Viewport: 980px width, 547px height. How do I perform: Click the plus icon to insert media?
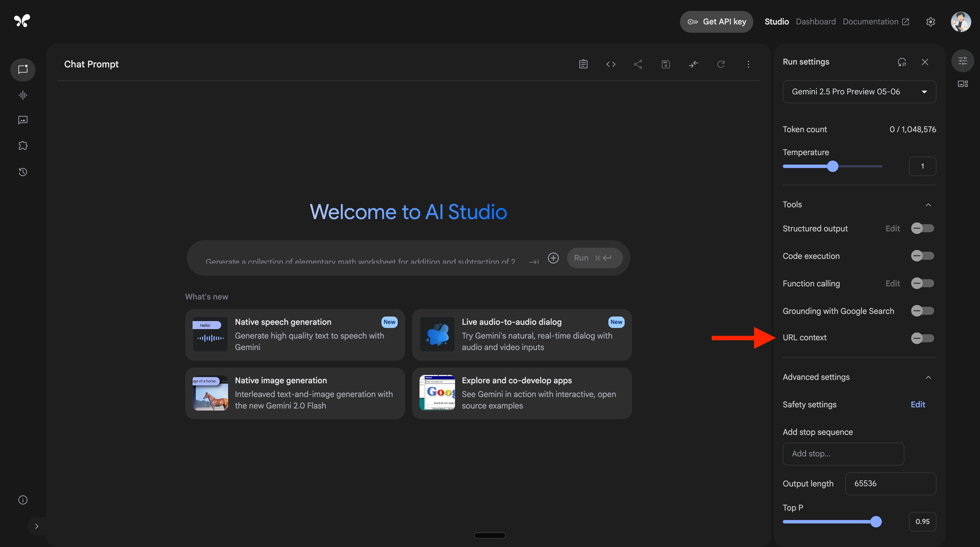(553, 258)
